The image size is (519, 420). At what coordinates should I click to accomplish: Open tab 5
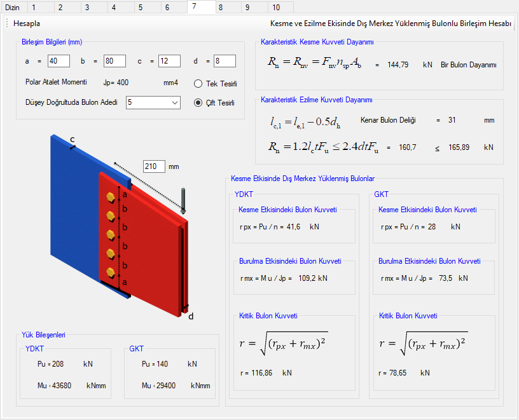(148, 7)
